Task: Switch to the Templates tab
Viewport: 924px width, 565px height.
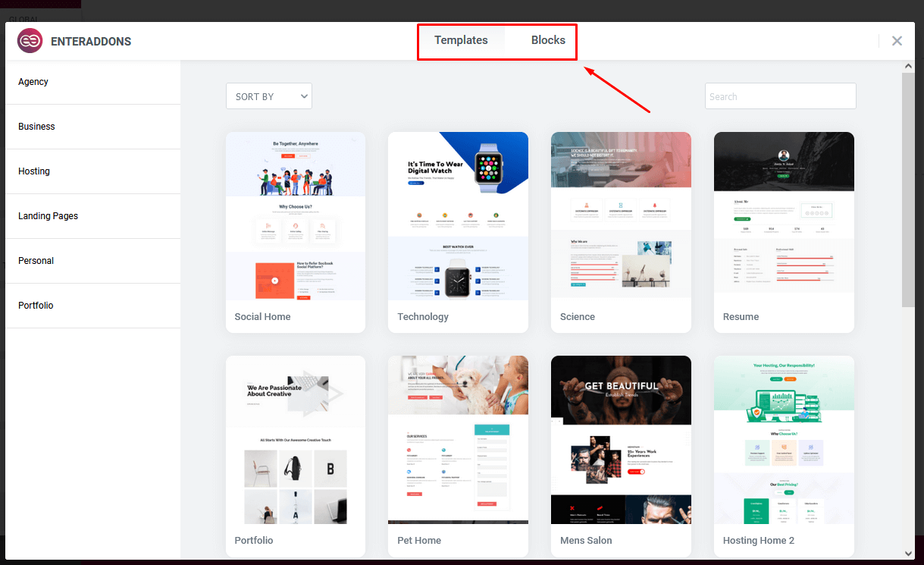Action: coord(461,40)
